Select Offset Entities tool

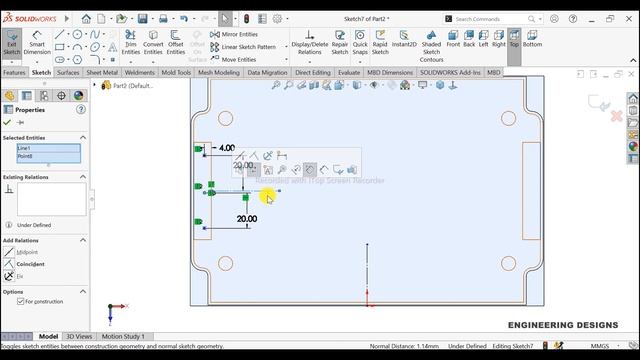176,43
